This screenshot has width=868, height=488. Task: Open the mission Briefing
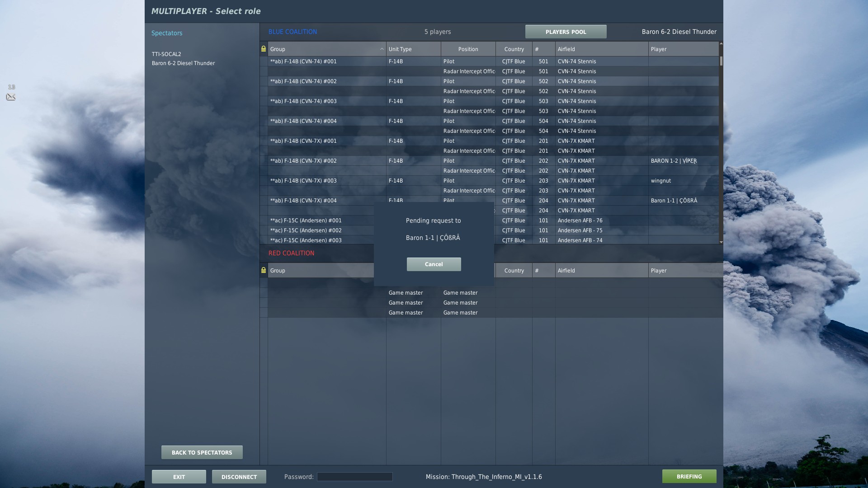tap(689, 476)
